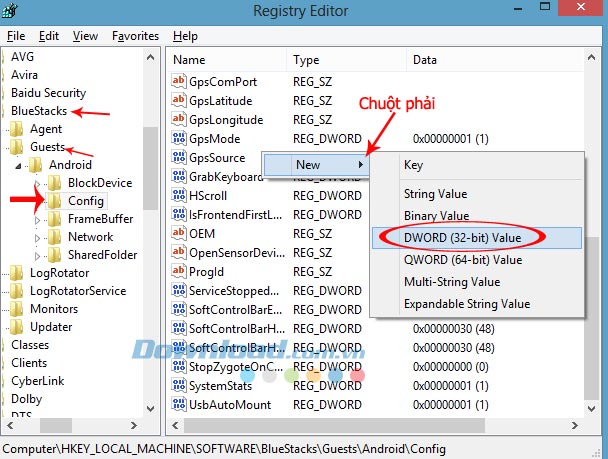Image resolution: width=608 pixels, height=459 pixels.
Task: Click the Agent folder icon
Action: (x=17, y=129)
